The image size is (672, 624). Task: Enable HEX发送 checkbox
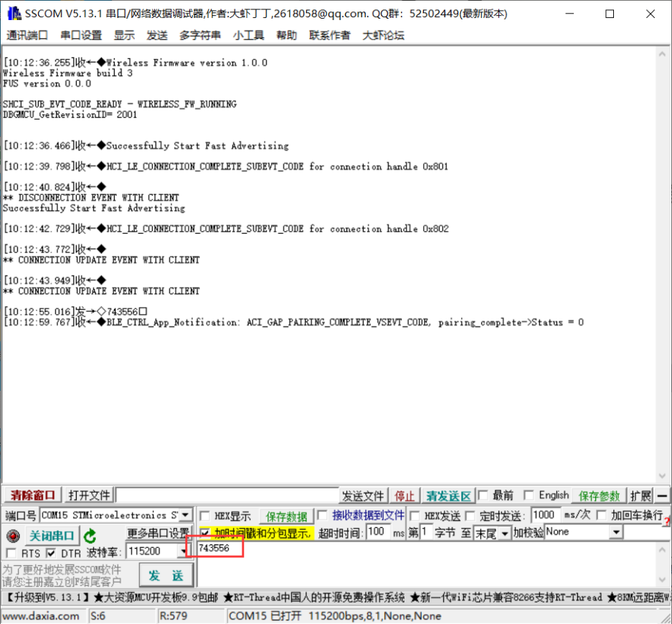point(415,516)
